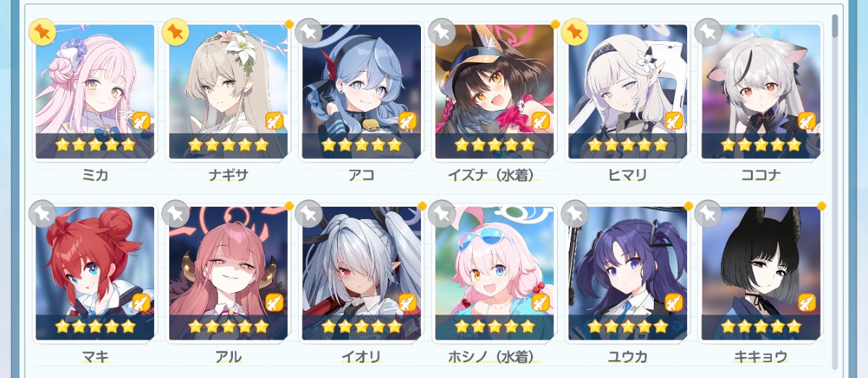The height and width of the screenshot is (378, 868).
Task: Click the pin icon on キキョウ's card
Action: [708, 214]
